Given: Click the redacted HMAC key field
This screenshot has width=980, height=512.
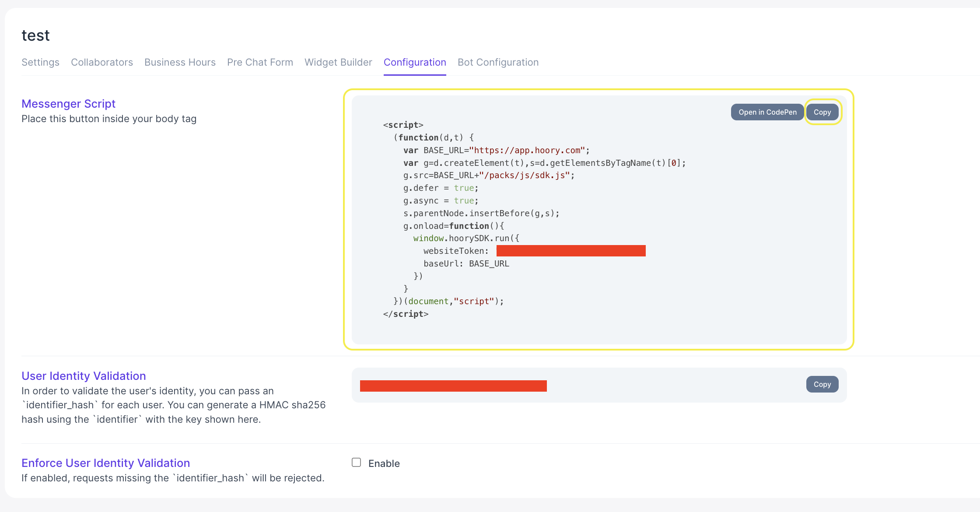Looking at the screenshot, I should 453,386.
